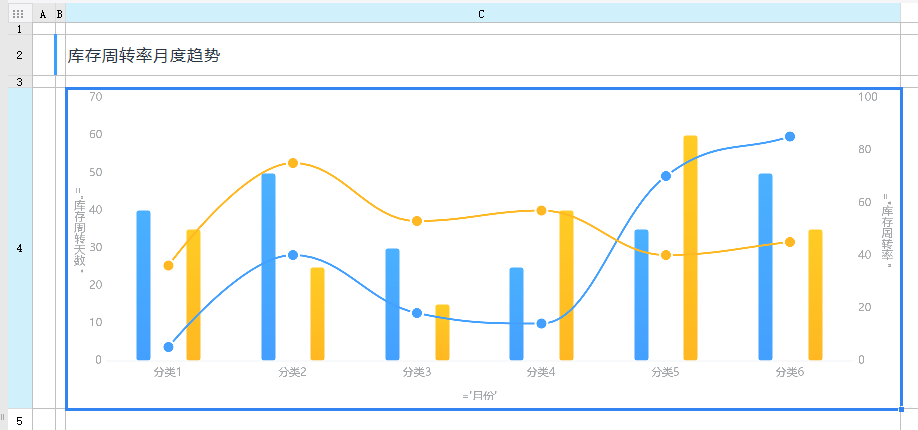Click the blue bar for 分类1
The height and width of the screenshot is (430, 918).
pos(143,285)
